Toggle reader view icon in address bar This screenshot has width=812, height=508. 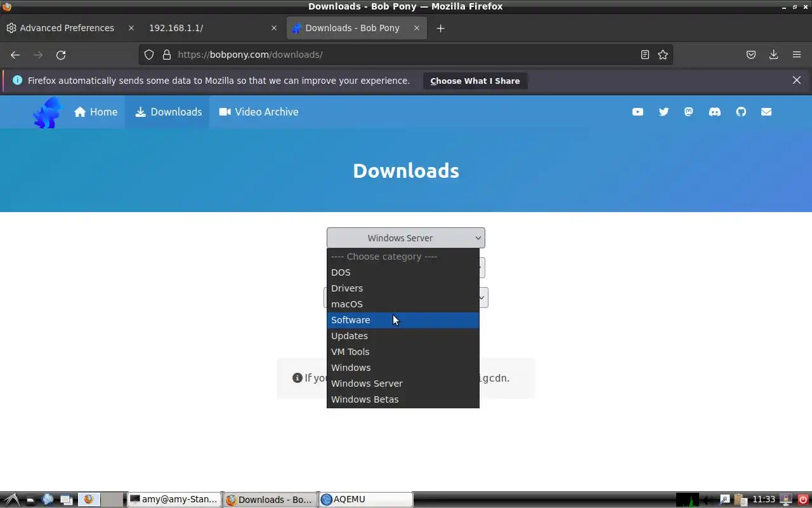pos(645,55)
